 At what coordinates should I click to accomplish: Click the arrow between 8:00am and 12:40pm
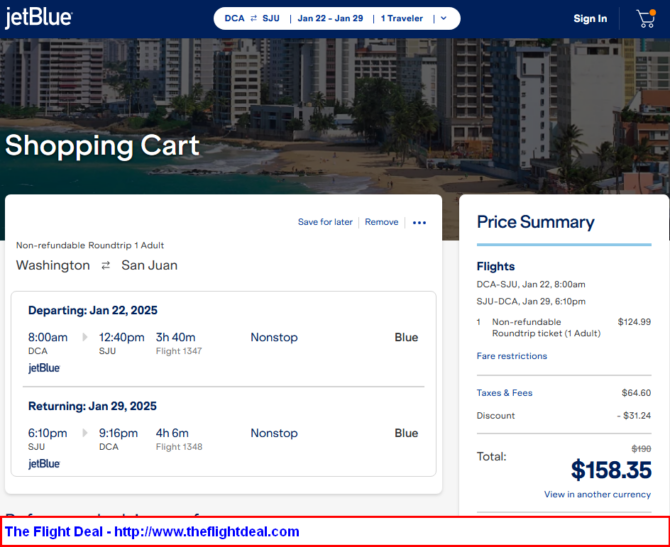[x=85, y=337]
